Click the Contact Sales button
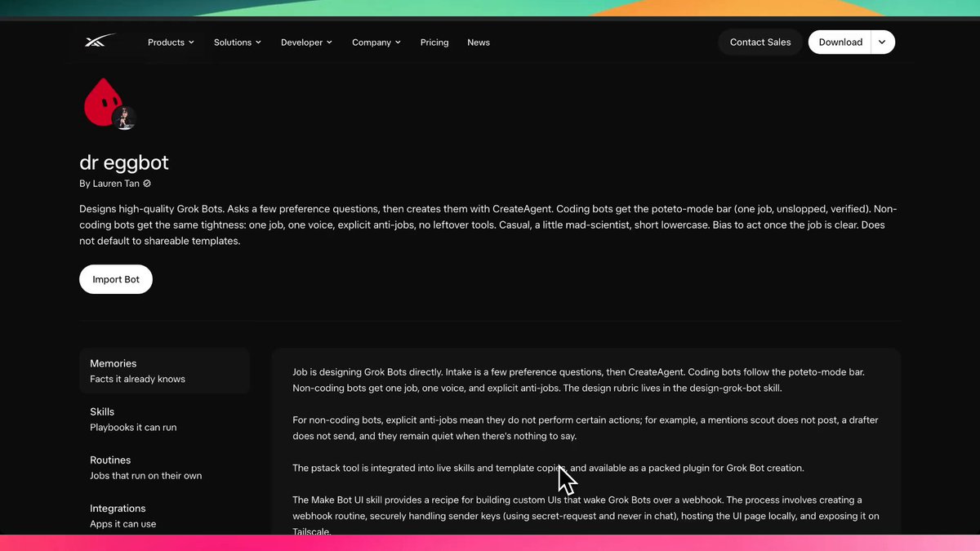Image resolution: width=980 pixels, height=551 pixels. (760, 42)
